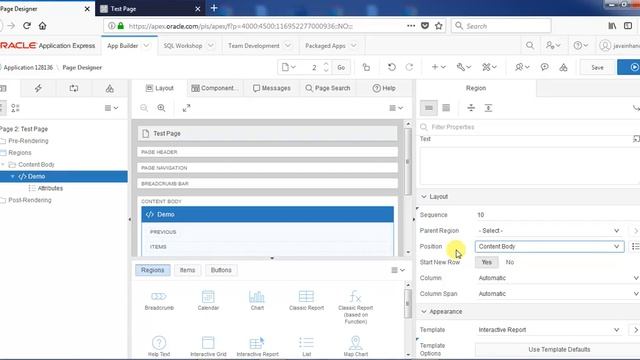Image resolution: width=640 pixels, height=360 pixels.
Task: Open the Help tab in center pane
Action: coord(384,88)
